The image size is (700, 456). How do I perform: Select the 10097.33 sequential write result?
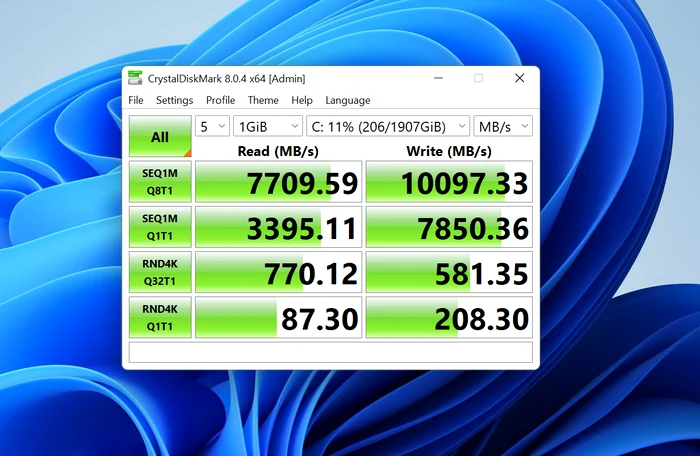pos(449,182)
